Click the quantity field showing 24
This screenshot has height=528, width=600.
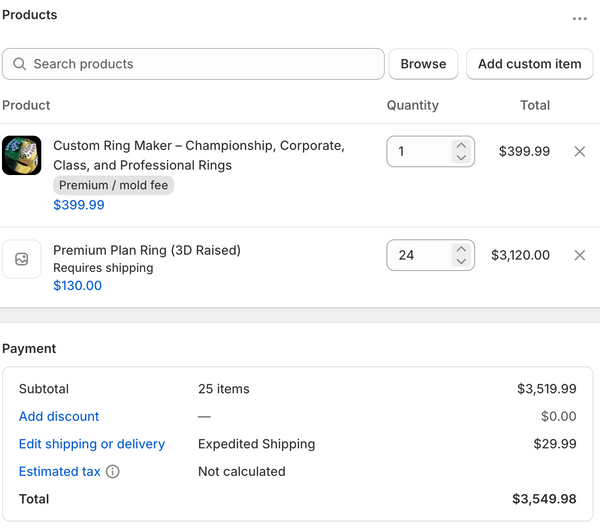point(430,255)
